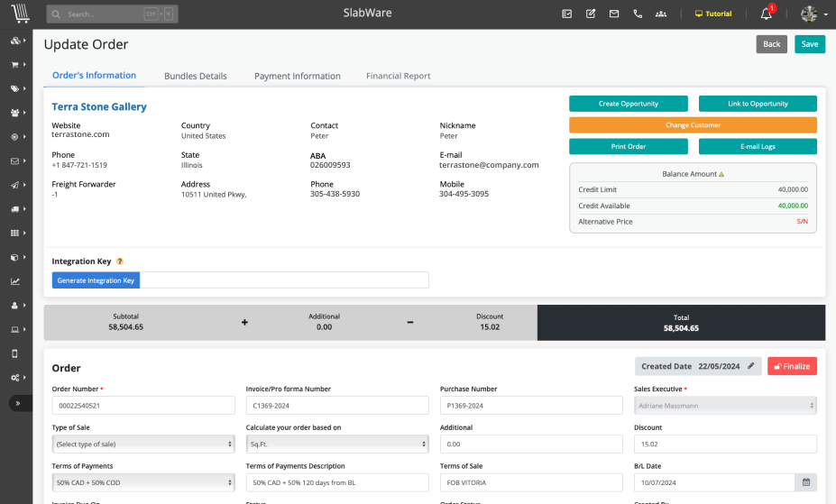The height and width of the screenshot is (504, 836).
Task: Switch to the Payment Information tab
Action: click(297, 76)
